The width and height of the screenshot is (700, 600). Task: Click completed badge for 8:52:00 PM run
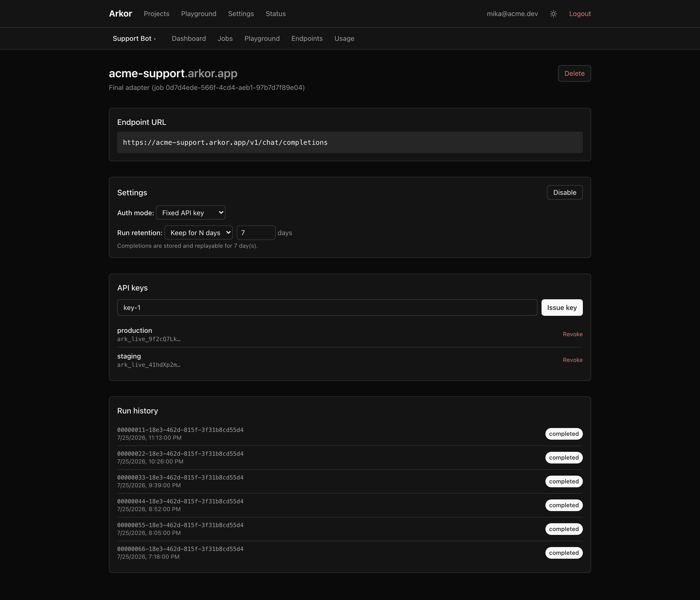click(564, 505)
